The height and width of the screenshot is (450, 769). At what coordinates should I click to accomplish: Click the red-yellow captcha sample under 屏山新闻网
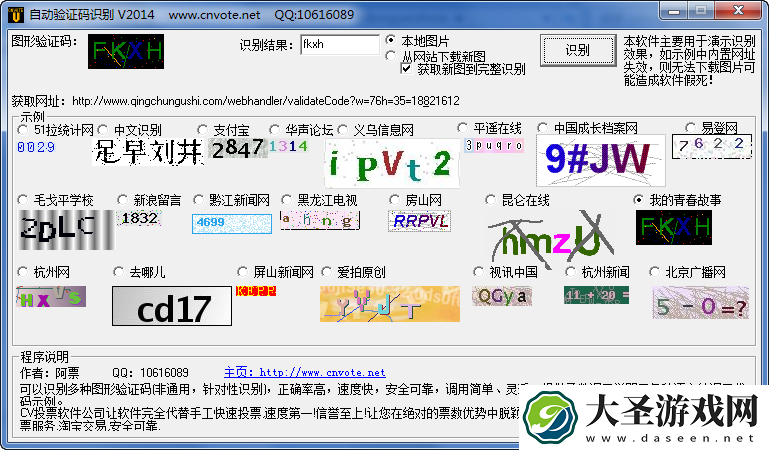[x=256, y=291]
